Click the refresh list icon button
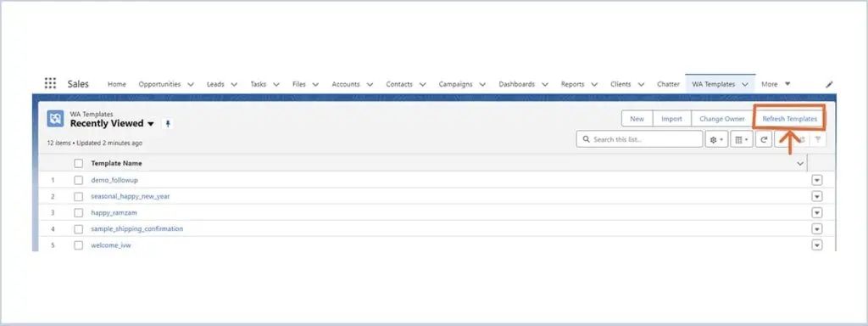Viewport: 868px width, 326px height. [x=764, y=140]
